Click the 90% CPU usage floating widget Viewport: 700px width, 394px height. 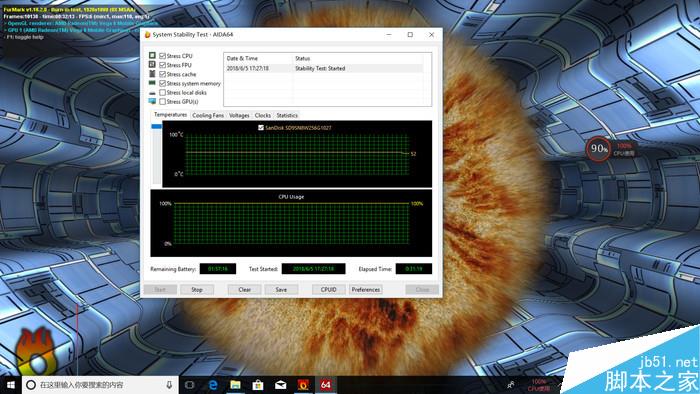[599, 149]
